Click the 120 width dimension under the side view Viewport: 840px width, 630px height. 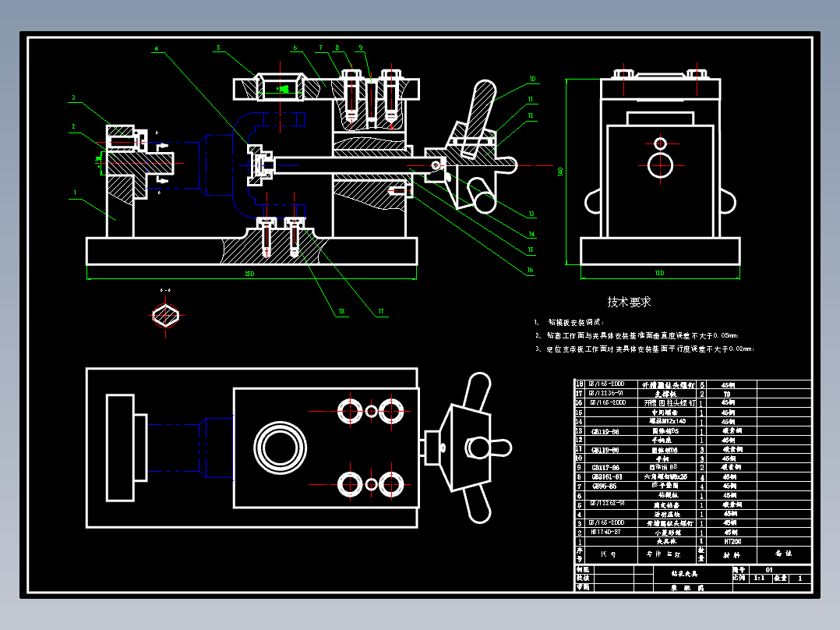[x=659, y=273]
